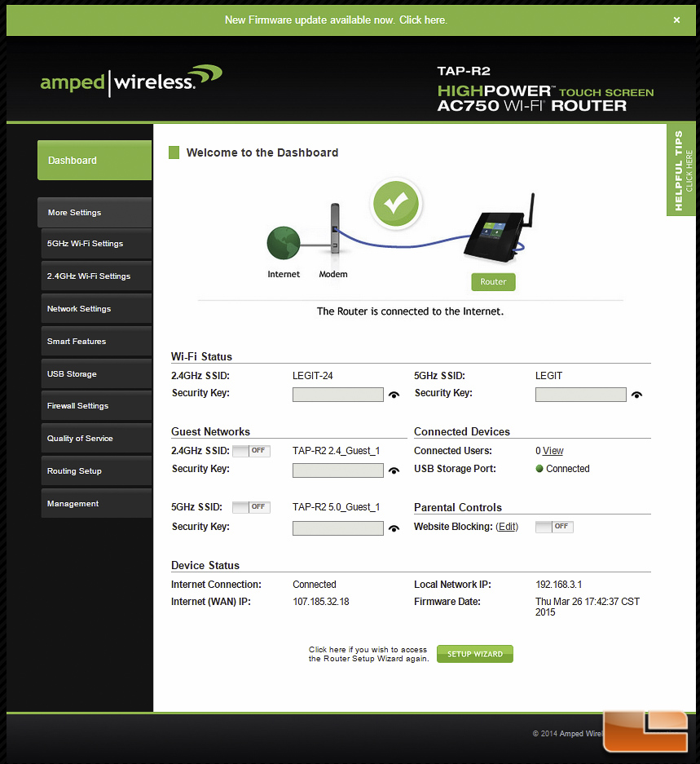The width and height of the screenshot is (700, 764).
Task: Reveal the 5GHz Wi-Fi security key via eye icon
Action: pos(636,395)
